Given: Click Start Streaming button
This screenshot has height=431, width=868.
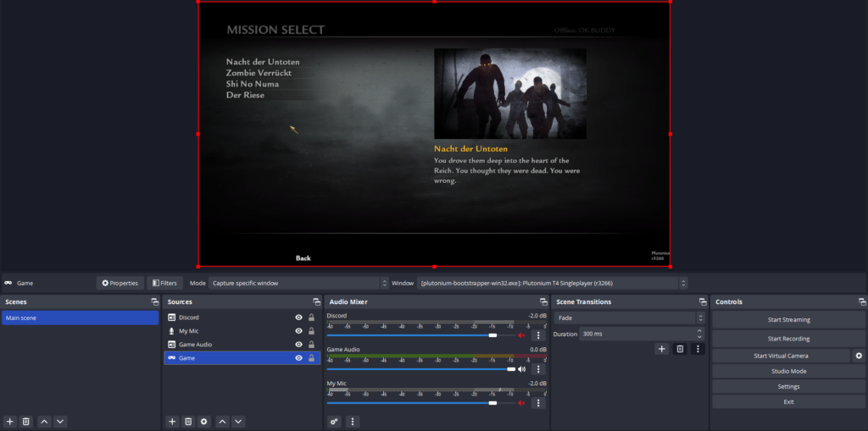Looking at the screenshot, I should pyautogui.click(x=789, y=319).
